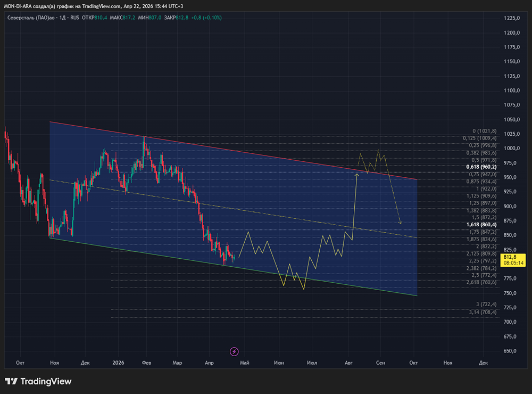Click the Май month label on time axis

245,363
